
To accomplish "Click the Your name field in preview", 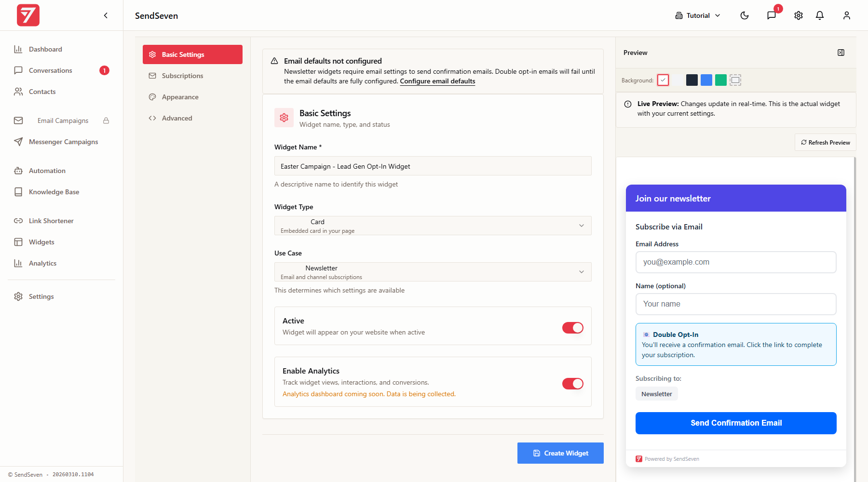I will click(736, 304).
